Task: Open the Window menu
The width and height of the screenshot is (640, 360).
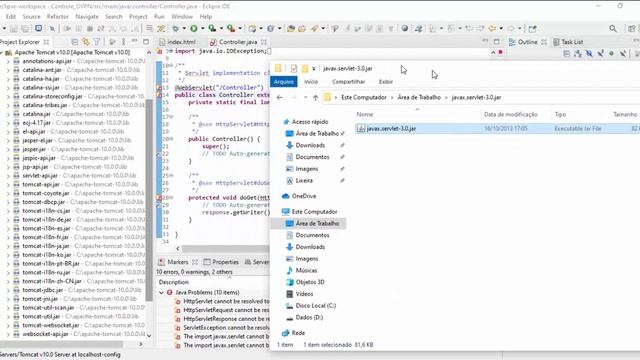Action: click(x=182, y=17)
